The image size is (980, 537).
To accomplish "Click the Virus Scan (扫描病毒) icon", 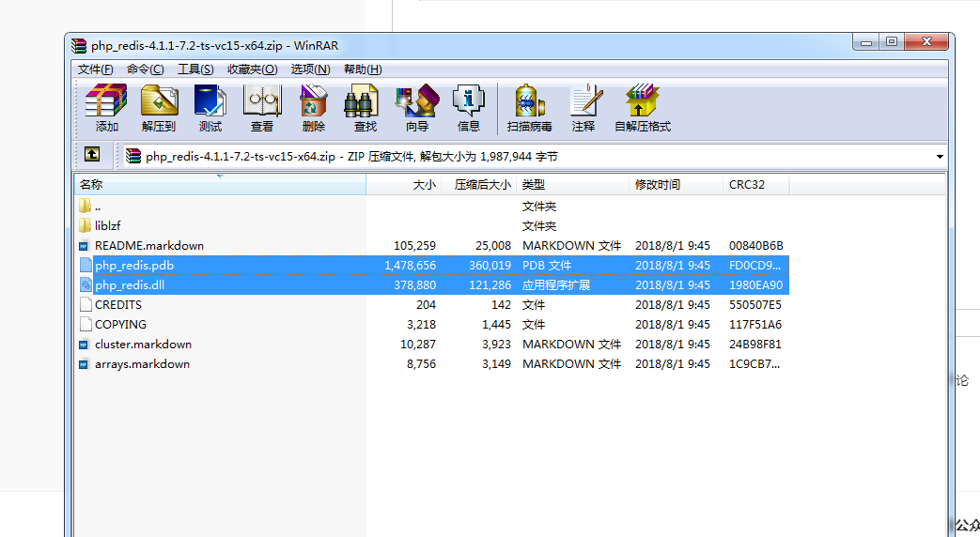I will click(x=529, y=100).
